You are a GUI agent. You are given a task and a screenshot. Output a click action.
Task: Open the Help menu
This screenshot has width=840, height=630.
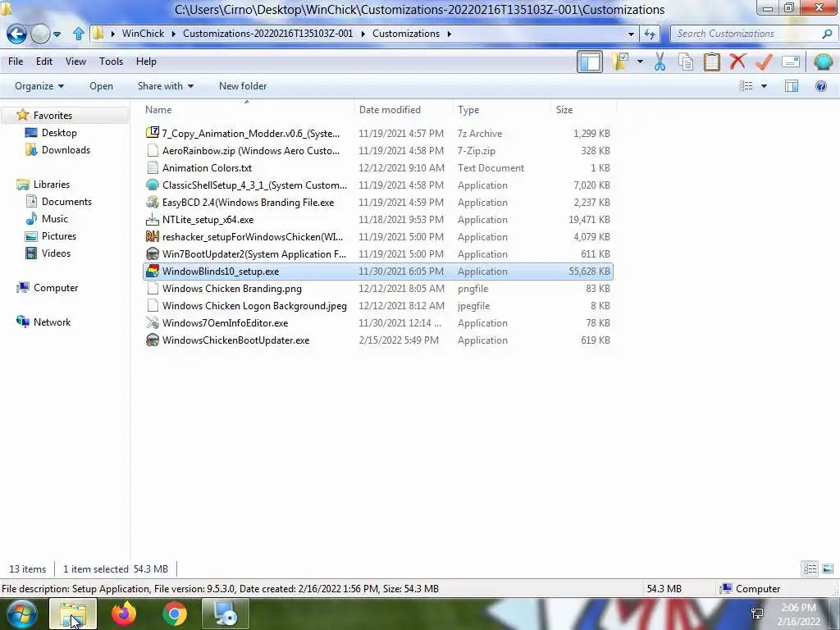(x=146, y=62)
